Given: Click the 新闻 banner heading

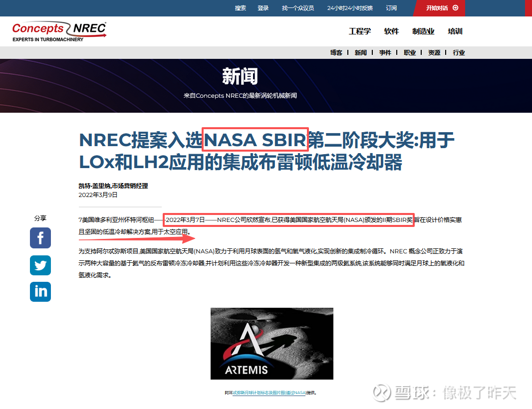Looking at the screenshot, I should click(240, 76).
